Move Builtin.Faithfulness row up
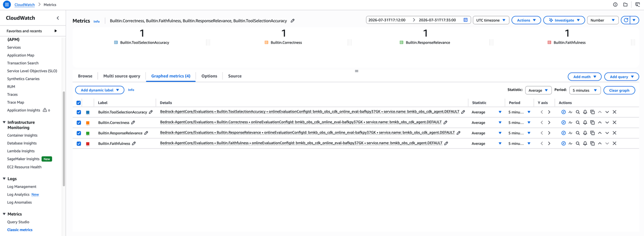Image resolution: width=644 pixels, height=236 pixels. pos(600,143)
